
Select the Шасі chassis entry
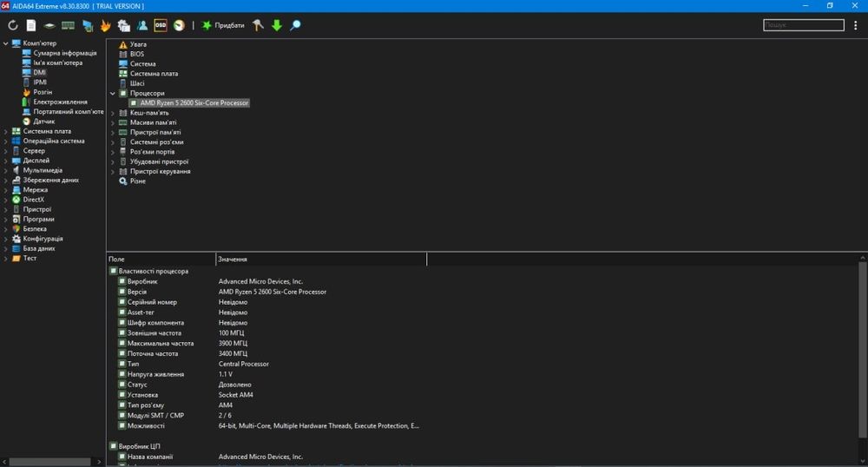pyautogui.click(x=137, y=83)
